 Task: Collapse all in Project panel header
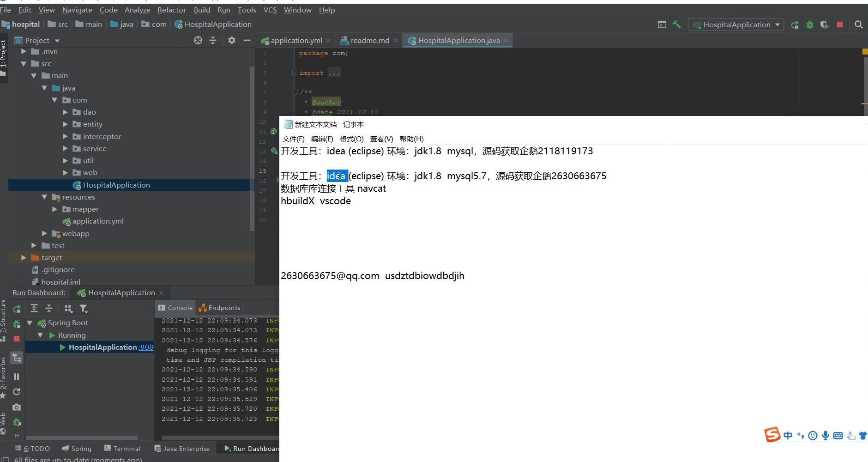point(213,40)
